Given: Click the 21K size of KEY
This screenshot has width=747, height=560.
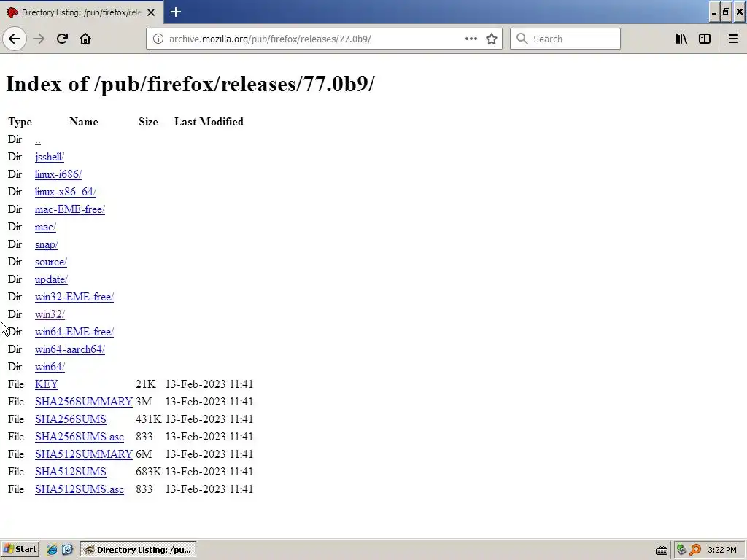Looking at the screenshot, I should (x=146, y=384).
